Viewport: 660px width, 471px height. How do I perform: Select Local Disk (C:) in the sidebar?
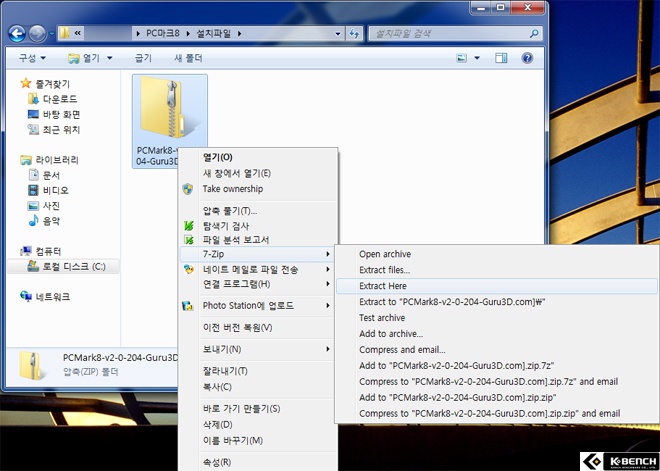coord(63,266)
